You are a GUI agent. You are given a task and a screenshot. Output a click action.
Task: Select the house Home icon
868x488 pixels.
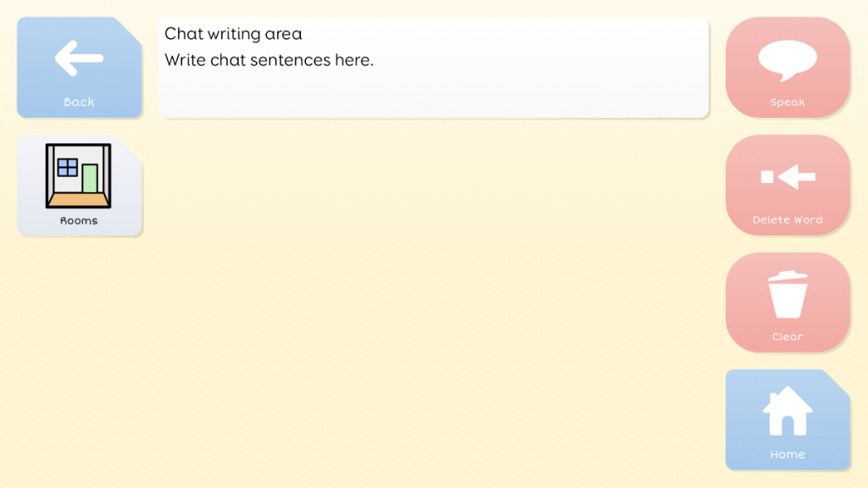[x=787, y=411]
